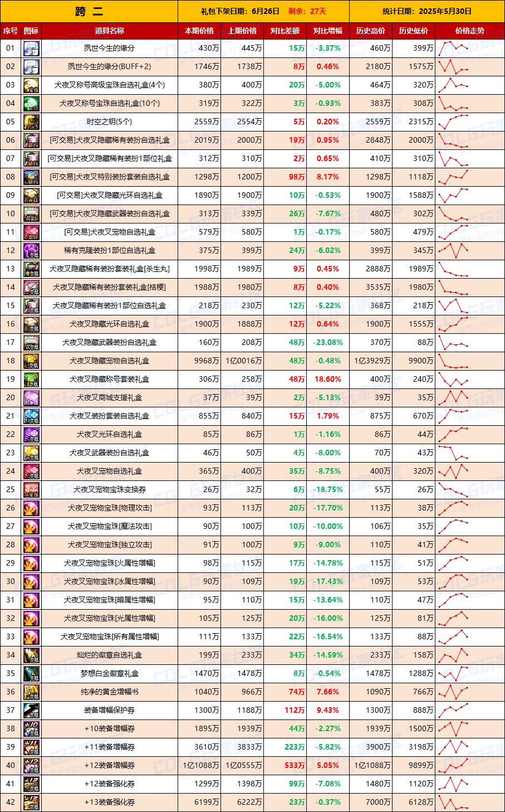The height and width of the screenshot is (812, 505).
Task: Click the green icon for 犬夜叉称号宝珠自选礼盒(10个)
Action: (31, 104)
